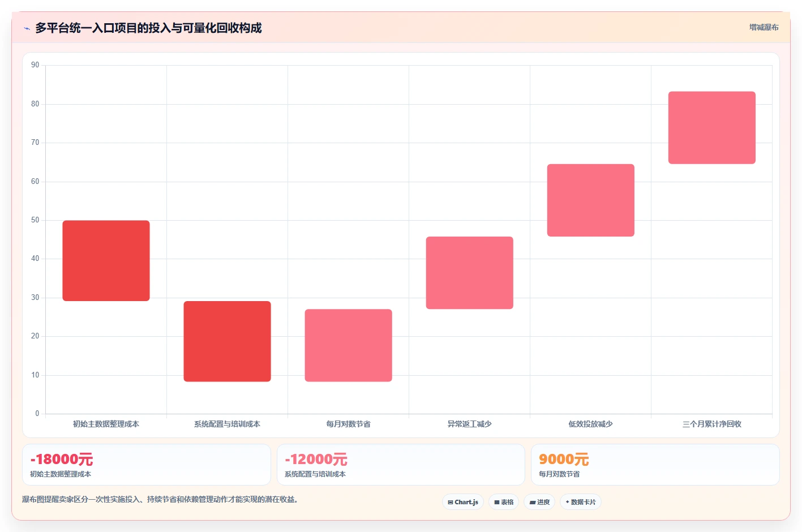
Task: Select the 进度 chip
Action: tap(539, 502)
